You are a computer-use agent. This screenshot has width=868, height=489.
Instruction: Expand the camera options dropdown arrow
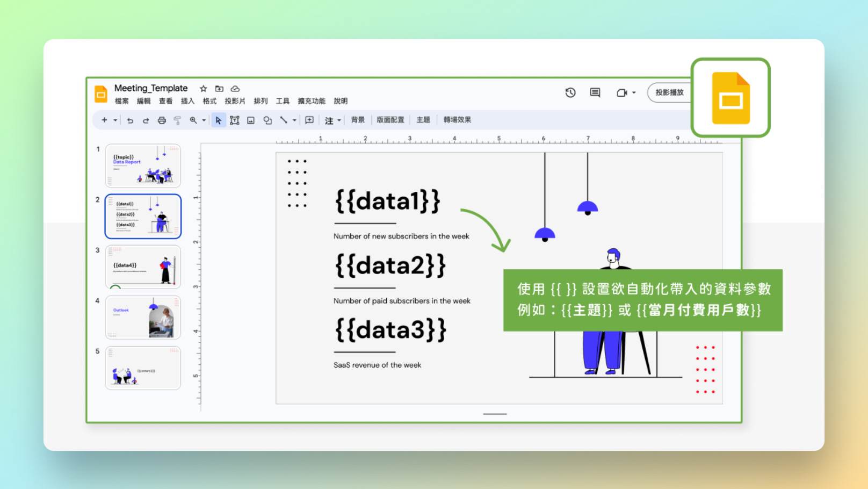[x=634, y=93]
